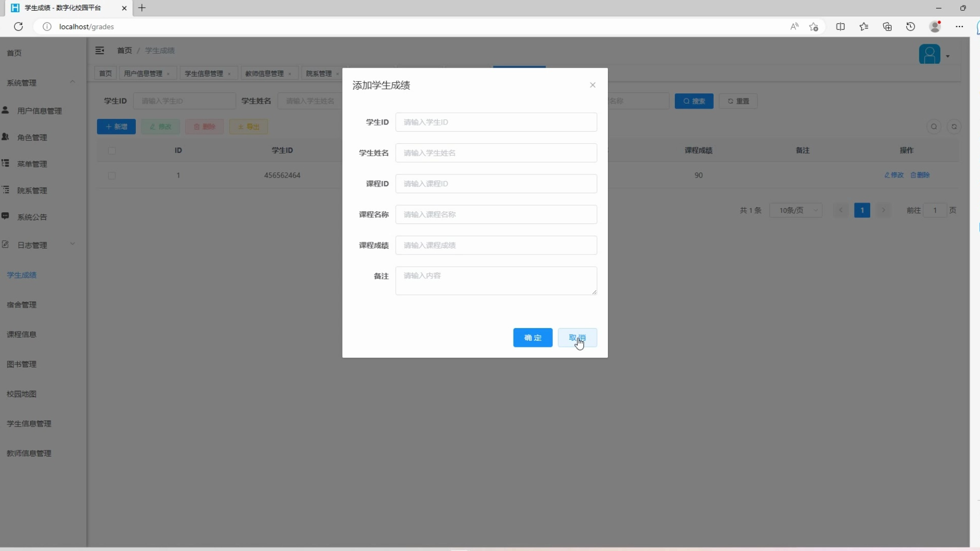Expand the avatar dropdown arrow

948,56
